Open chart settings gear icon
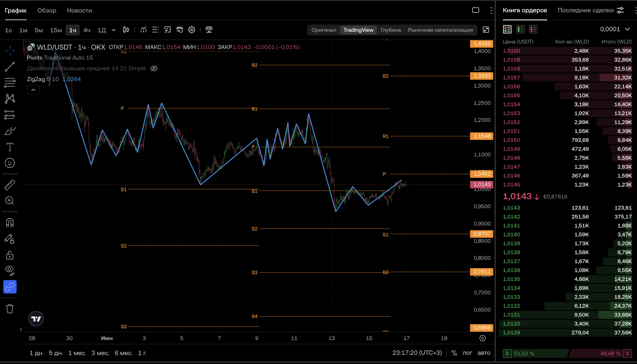This screenshot has width=637, height=364. coord(192,30)
